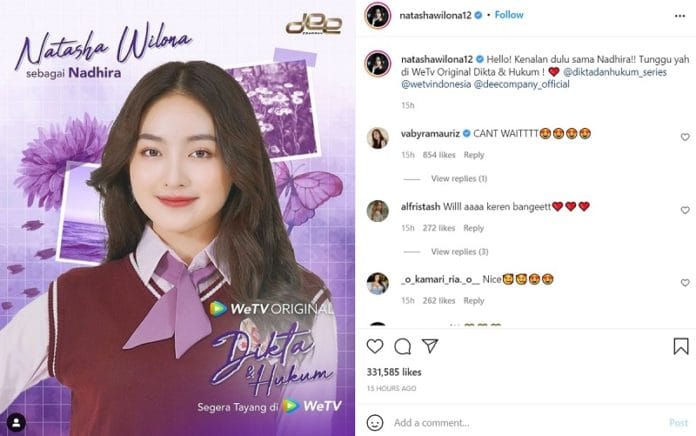Image resolution: width=696 pixels, height=436 pixels.
Task: Expand View replies (3) under alfristash
Action: [x=459, y=252]
